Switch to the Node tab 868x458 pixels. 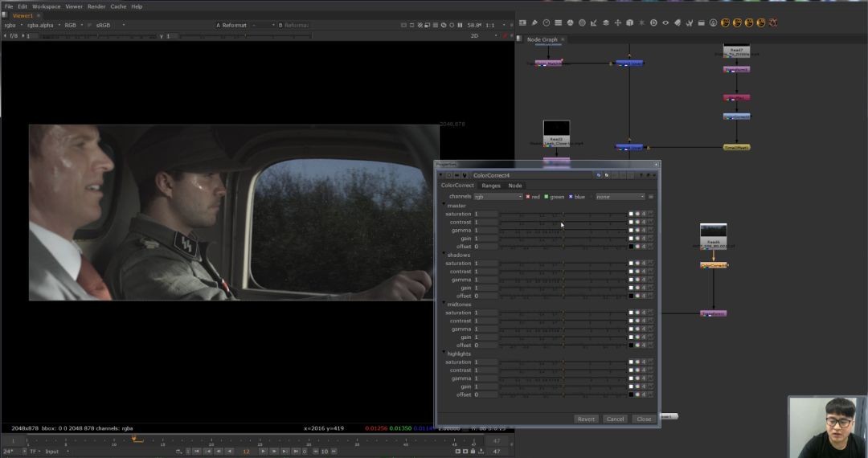tap(515, 186)
